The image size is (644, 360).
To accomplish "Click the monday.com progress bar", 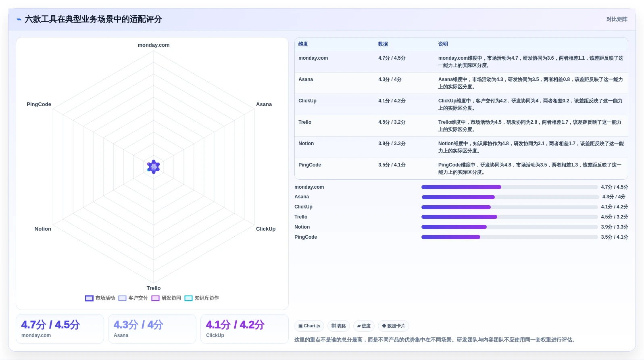I will 510,187.
